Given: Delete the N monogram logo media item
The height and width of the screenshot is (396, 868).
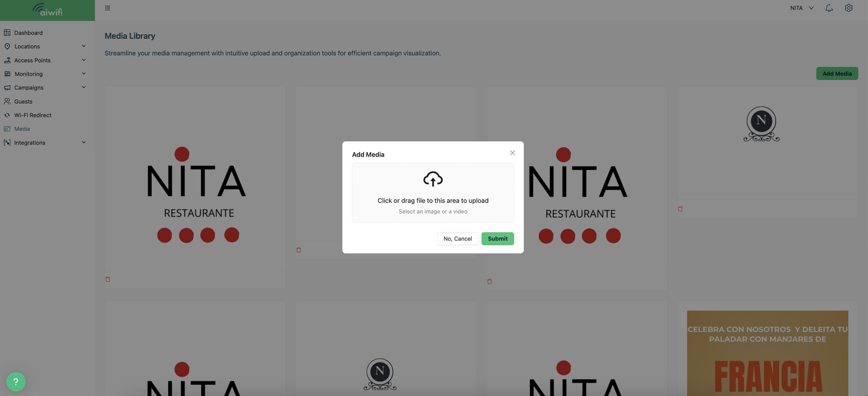Looking at the screenshot, I should 680,209.
